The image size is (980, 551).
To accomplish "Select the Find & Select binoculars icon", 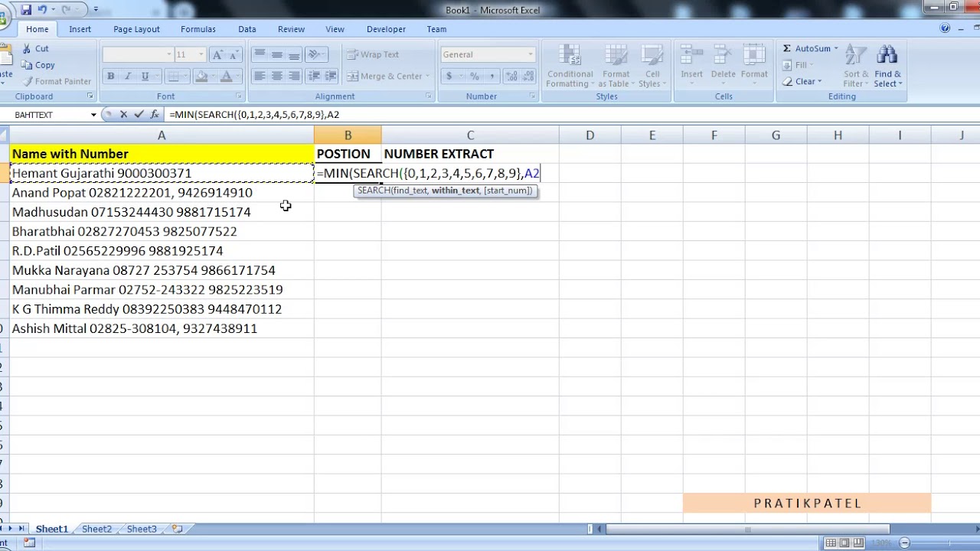I will tap(887, 55).
